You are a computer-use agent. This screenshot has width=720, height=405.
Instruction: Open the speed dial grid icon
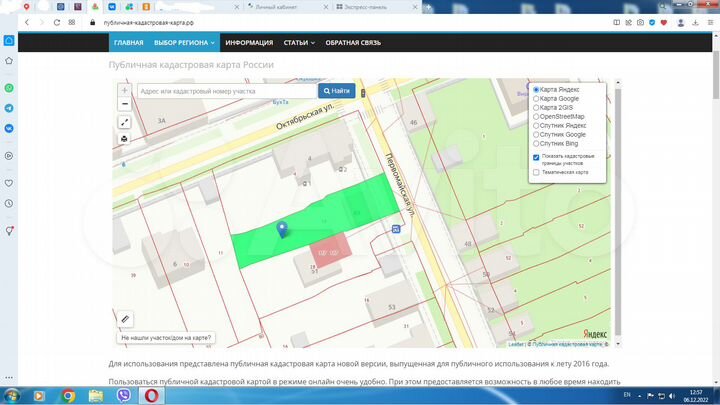coord(72,22)
